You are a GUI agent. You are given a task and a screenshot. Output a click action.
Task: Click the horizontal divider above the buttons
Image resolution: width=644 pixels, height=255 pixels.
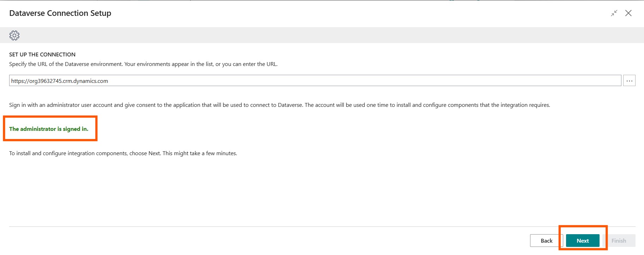282,226
